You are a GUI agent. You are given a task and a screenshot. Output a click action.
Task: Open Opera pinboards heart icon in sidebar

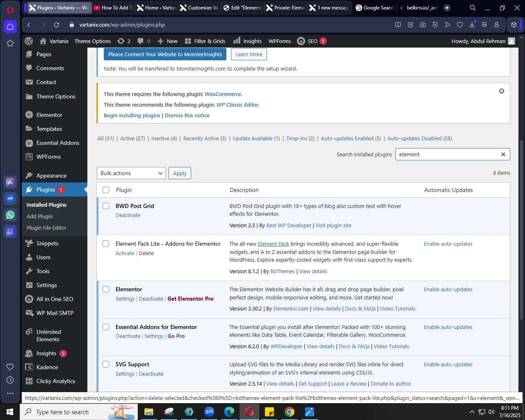coord(10,367)
